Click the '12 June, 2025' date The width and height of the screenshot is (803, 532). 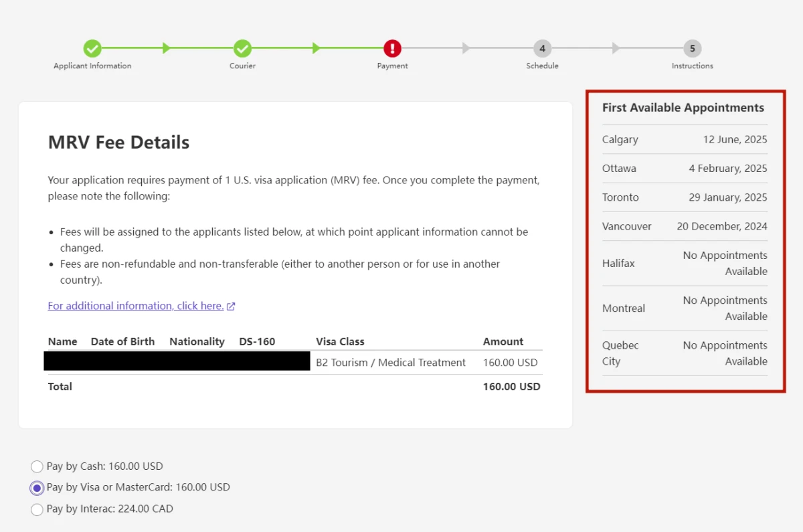click(x=735, y=140)
